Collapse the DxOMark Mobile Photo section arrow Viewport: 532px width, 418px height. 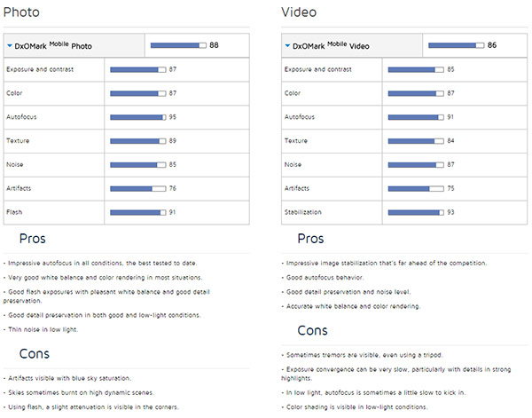(x=10, y=45)
